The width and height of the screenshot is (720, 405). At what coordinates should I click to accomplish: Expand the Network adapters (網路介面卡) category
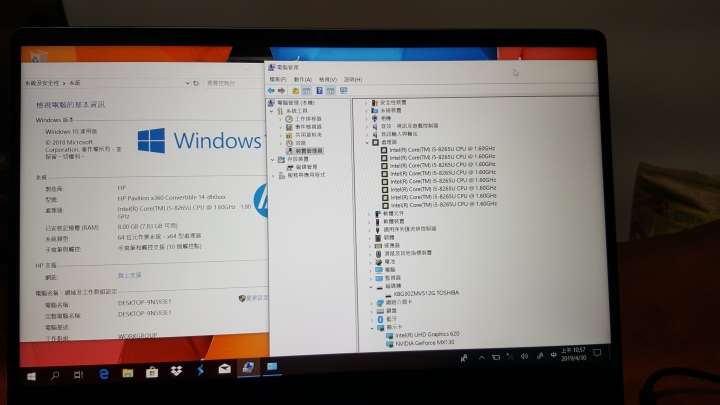click(x=371, y=303)
